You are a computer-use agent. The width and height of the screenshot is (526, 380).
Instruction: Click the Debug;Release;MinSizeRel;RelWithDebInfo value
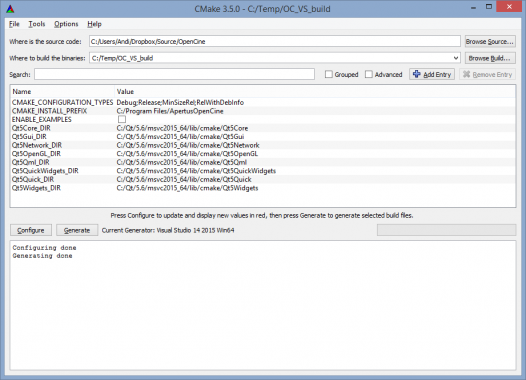click(x=180, y=102)
